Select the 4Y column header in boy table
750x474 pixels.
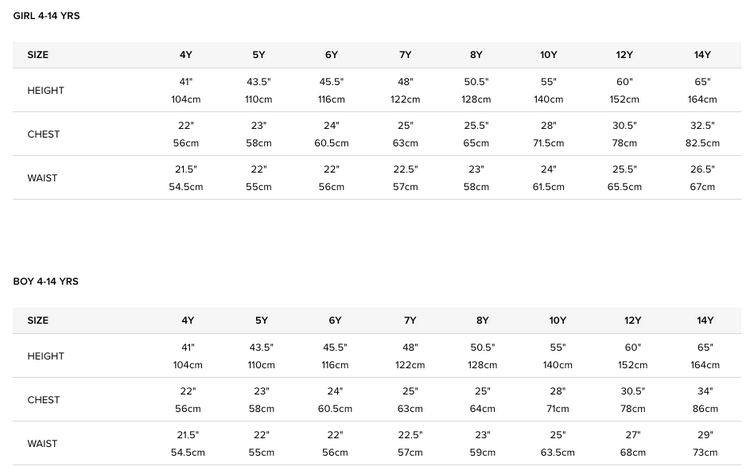[188, 320]
